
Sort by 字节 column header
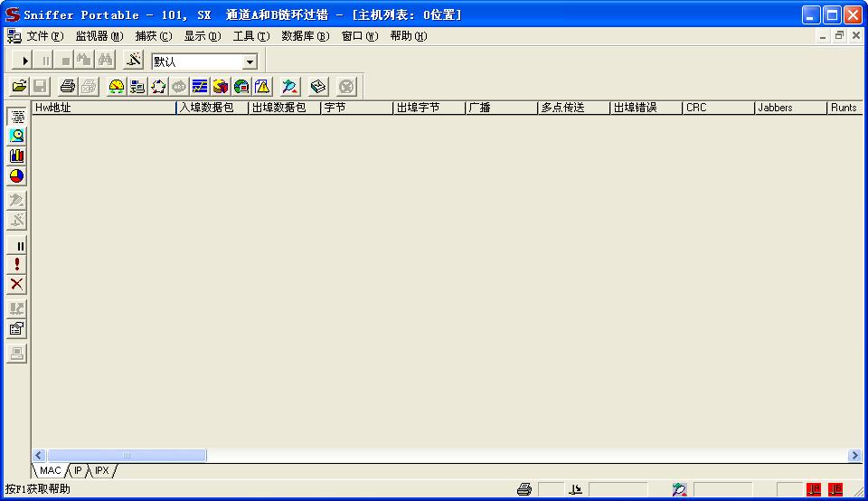click(357, 108)
